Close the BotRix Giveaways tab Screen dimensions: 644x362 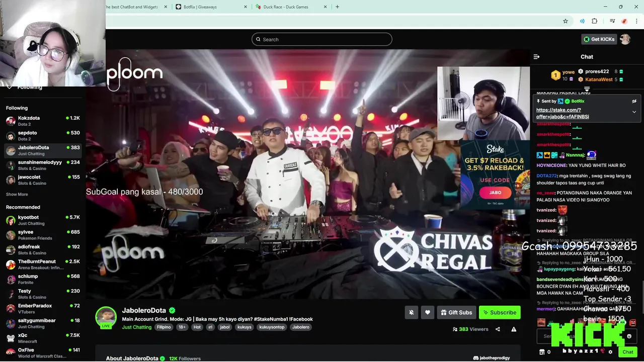[246, 7]
